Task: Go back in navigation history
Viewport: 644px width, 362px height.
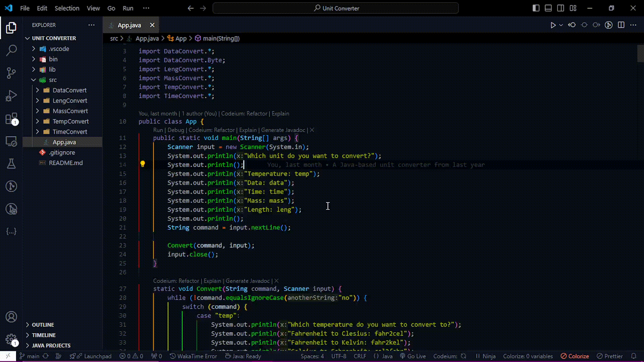Action: click(191, 8)
